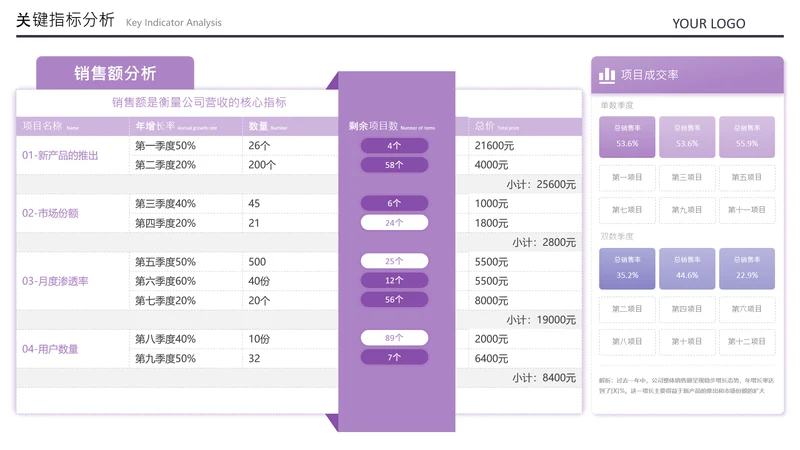This screenshot has width=800, height=450.
Task: Select the 44.6% sales rate card
Action: [x=687, y=269]
